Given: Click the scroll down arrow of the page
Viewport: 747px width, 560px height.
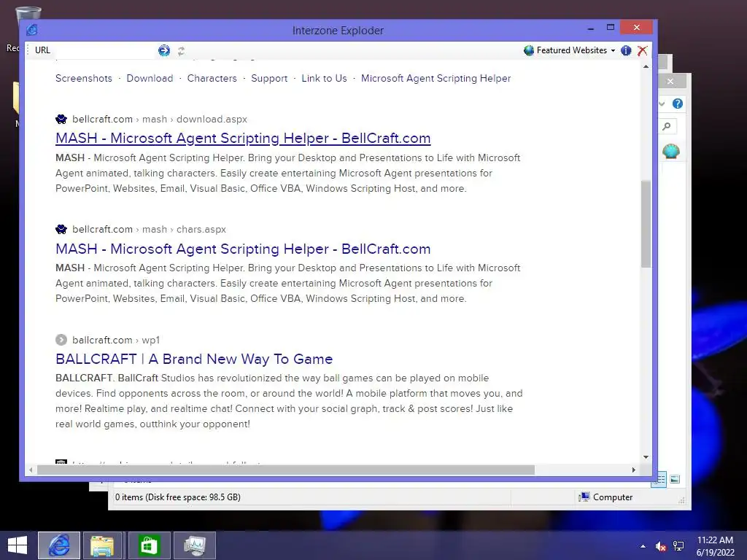Looking at the screenshot, I should coord(646,457).
